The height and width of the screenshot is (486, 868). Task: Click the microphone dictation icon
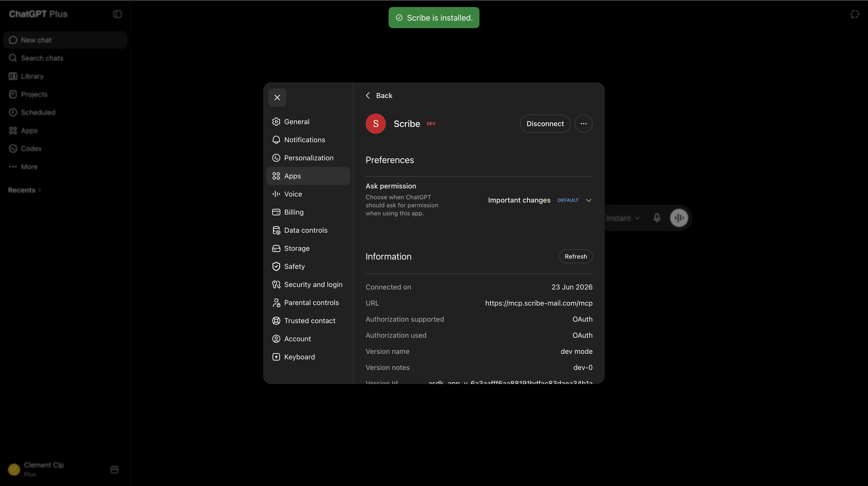pyautogui.click(x=656, y=218)
